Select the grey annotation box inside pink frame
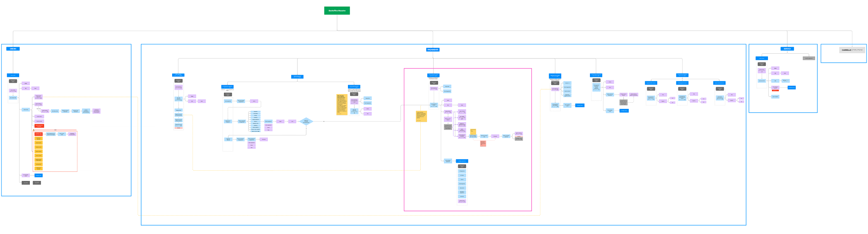 [x=448, y=127]
